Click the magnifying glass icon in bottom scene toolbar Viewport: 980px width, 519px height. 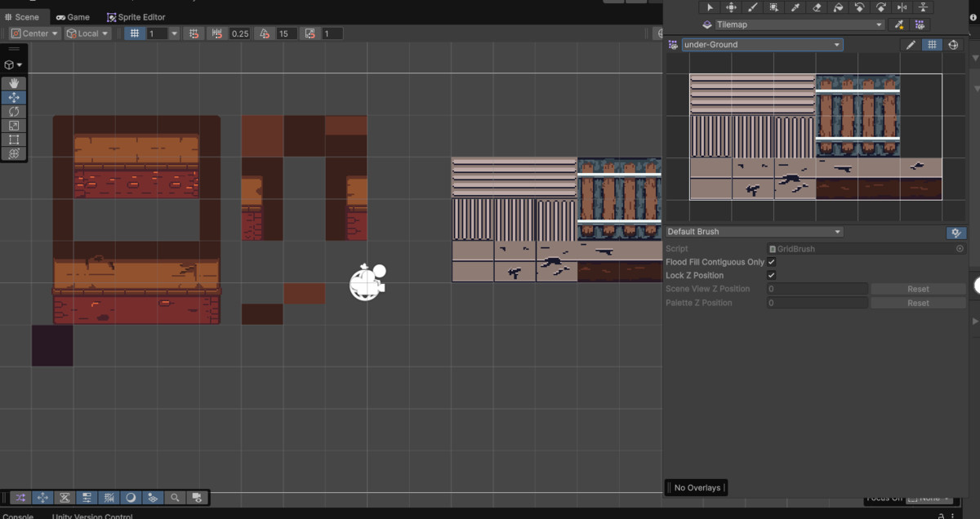(175, 497)
